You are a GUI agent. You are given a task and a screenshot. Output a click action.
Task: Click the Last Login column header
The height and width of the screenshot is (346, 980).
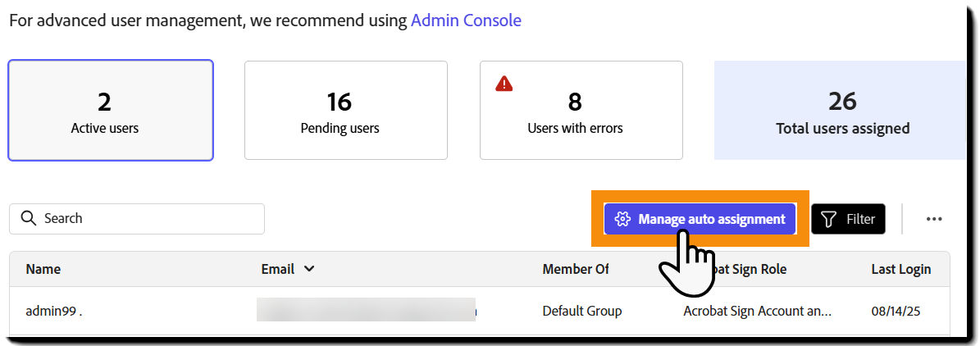point(900,269)
